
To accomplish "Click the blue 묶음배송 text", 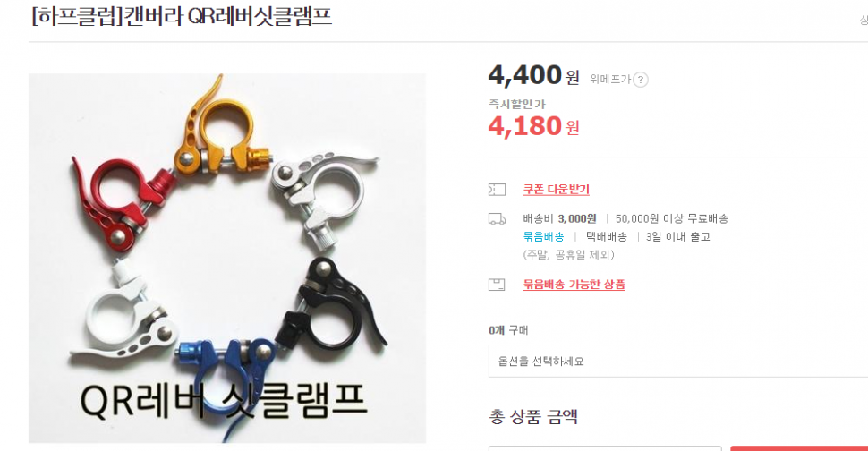I will click(543, 237).
